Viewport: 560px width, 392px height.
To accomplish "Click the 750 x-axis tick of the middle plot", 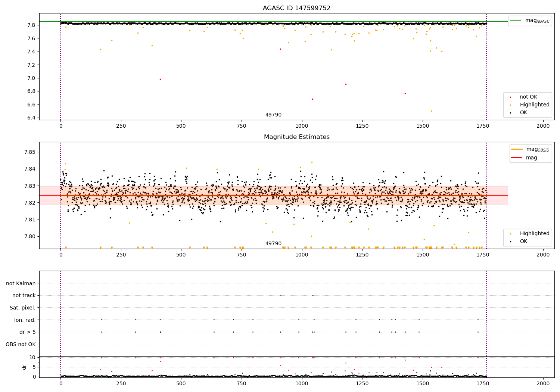I will click(242, 255).
